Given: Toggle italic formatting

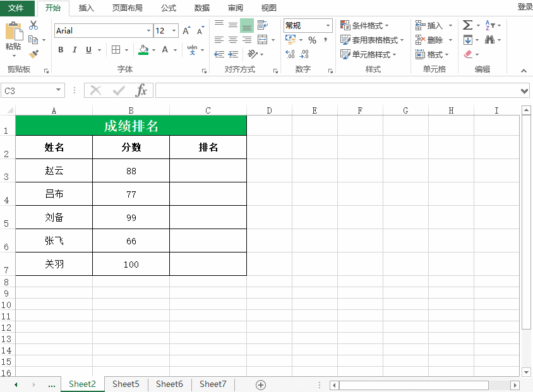Looking at the screenshot, I should click(73, 49).
